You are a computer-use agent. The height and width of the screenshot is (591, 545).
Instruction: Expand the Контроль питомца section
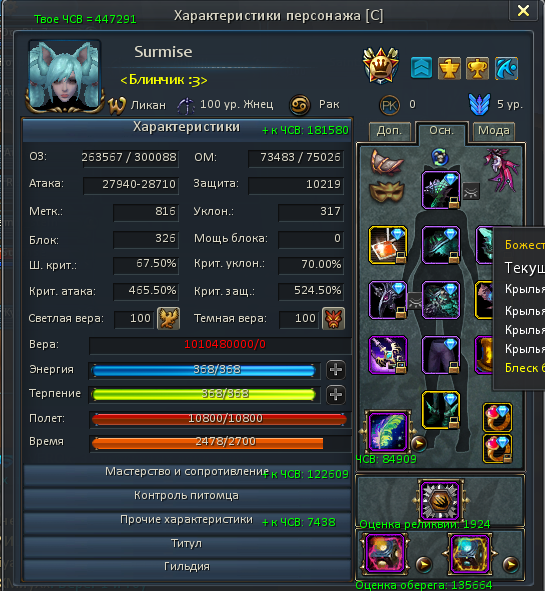click(x=187, y=496)
